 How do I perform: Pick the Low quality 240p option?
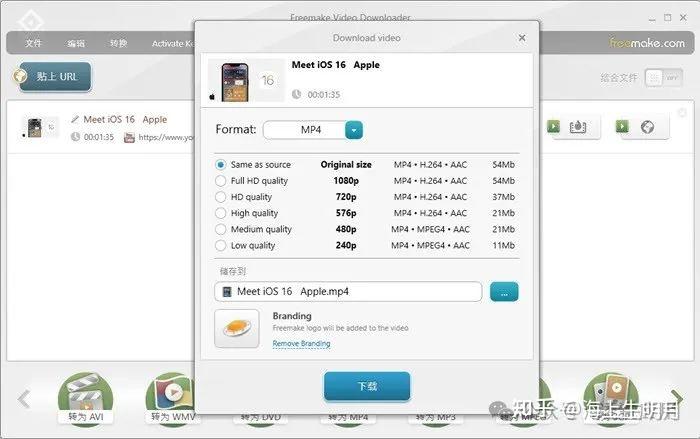(x=221, y=245)
